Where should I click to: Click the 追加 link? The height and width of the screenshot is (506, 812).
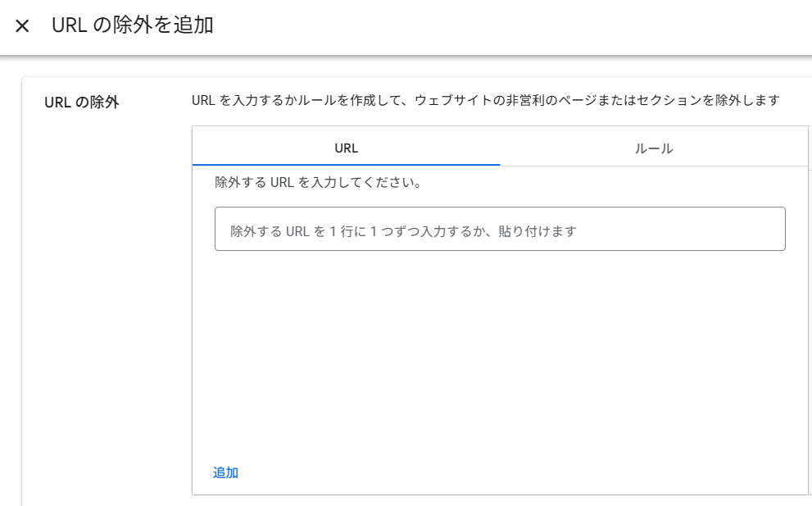tap(225, 472)
